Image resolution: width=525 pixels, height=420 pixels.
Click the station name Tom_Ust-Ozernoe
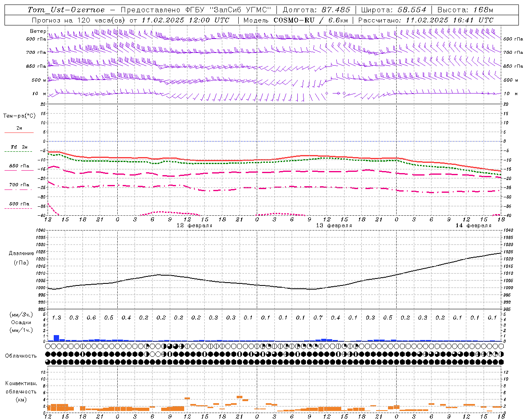(x=66, y=10)
